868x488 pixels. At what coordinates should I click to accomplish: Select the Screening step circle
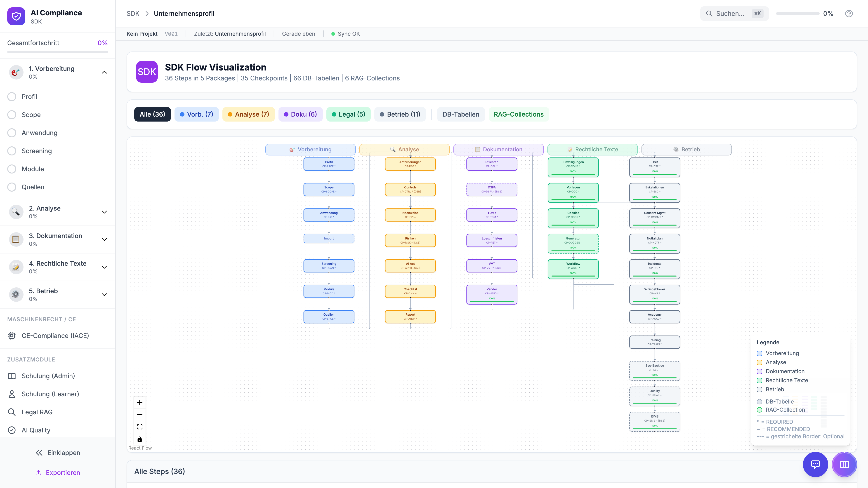click(12, 151)
